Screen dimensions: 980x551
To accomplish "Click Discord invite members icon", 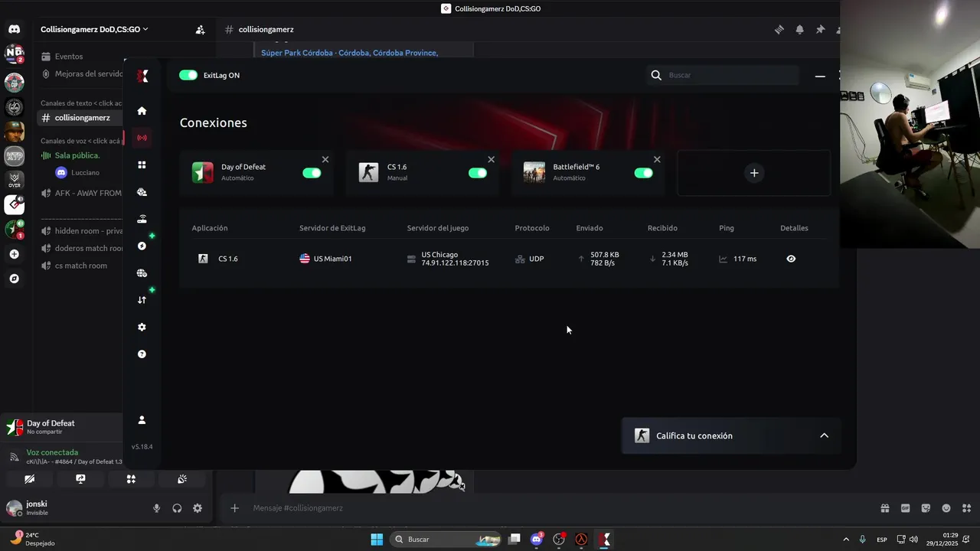I will pyautogui.click(x=200, y=30).
